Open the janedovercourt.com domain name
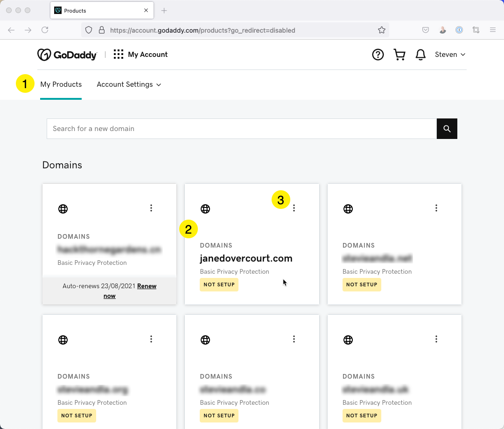The image size is (504, 429). pos(246,258)
